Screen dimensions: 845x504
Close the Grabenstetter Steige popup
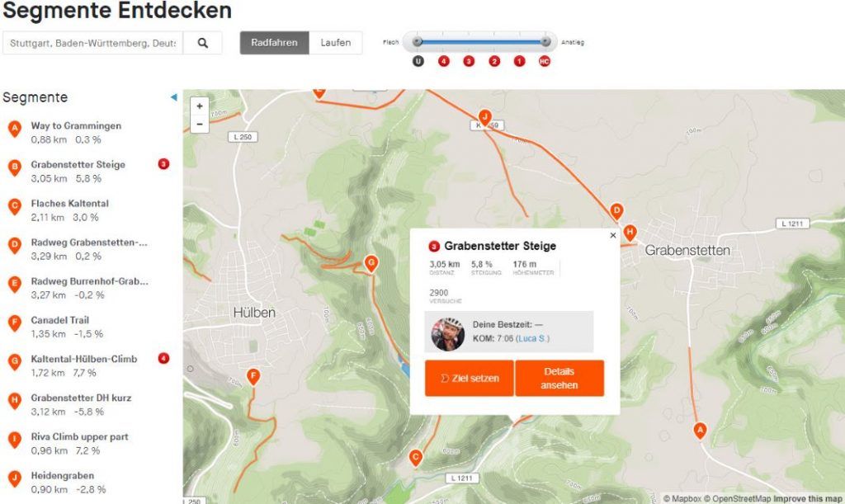tap(613, 235)
